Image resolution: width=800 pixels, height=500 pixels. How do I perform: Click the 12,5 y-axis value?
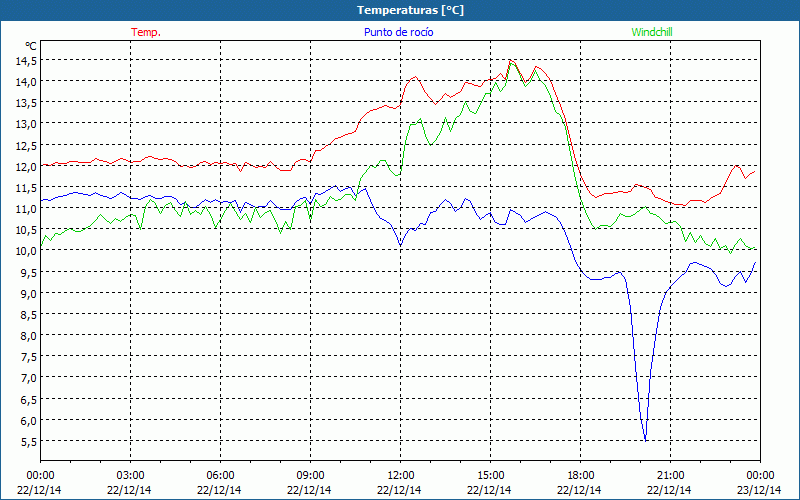click(x=26, y=145)
